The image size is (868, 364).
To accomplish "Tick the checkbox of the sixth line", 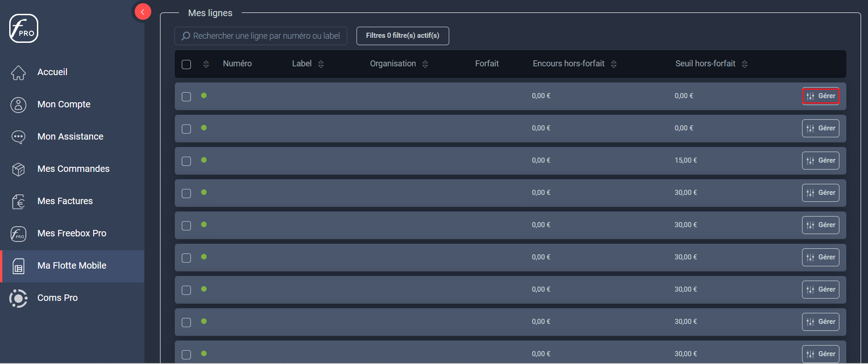I will point(186,258).
